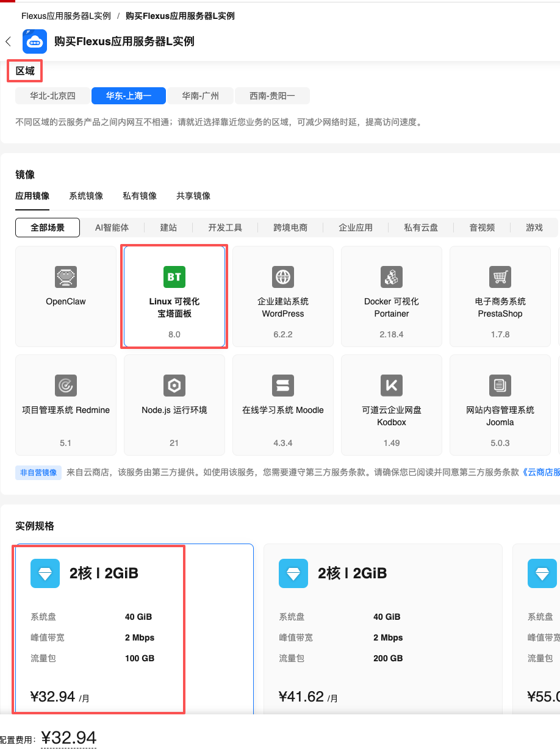Switch to 共享镜像 tab
Screen dimensions: 560x754
pos(193,196)
